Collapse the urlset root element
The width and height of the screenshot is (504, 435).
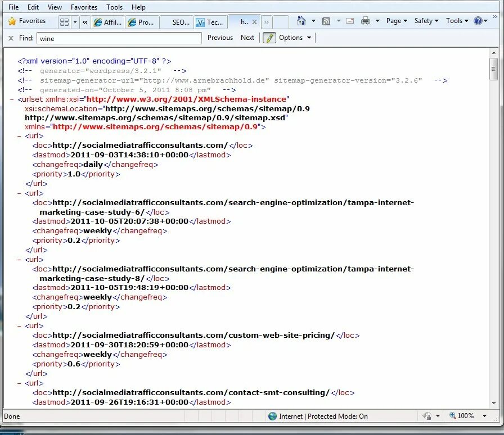coord(12,99)
